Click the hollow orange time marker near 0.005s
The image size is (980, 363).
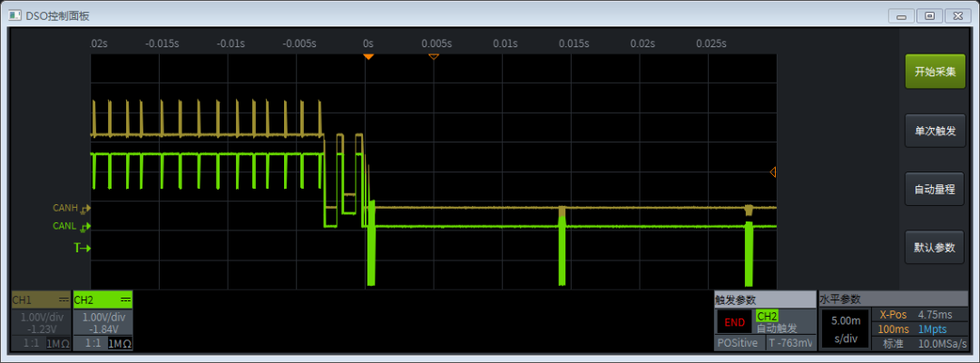point(434,57)
